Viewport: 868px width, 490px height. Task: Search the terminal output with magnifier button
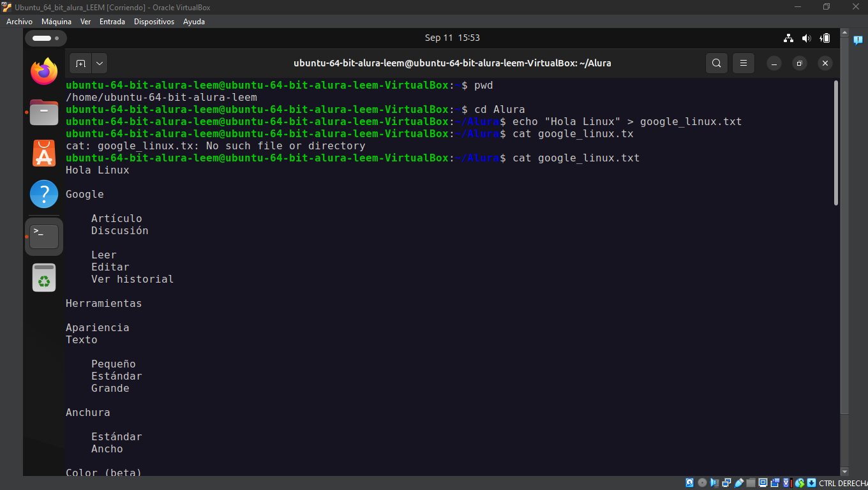point(717,63)
